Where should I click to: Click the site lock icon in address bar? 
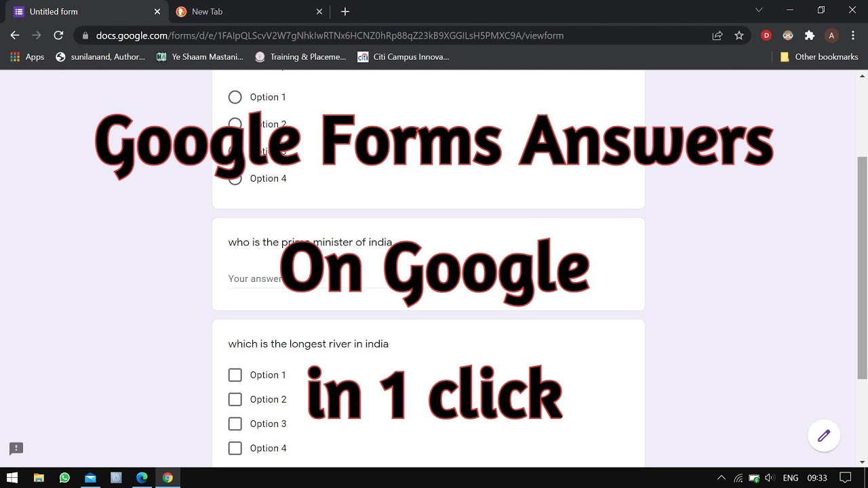coord(84,35)
